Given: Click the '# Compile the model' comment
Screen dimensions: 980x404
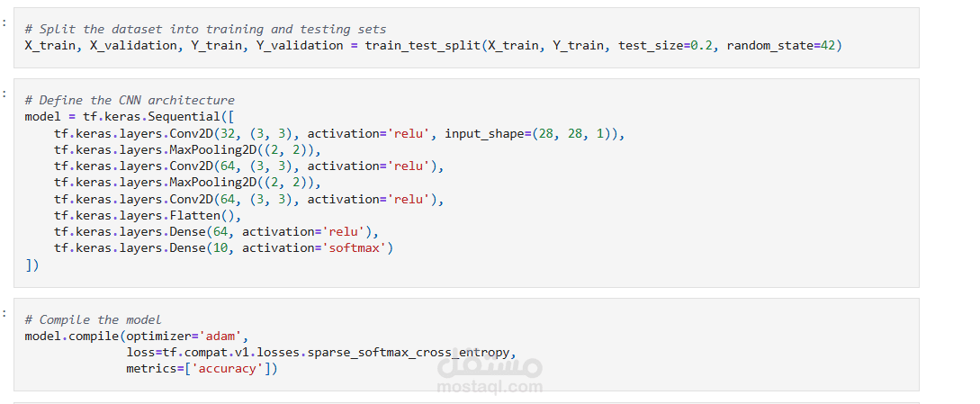Looking at the screenshot, I should [94, 319].
